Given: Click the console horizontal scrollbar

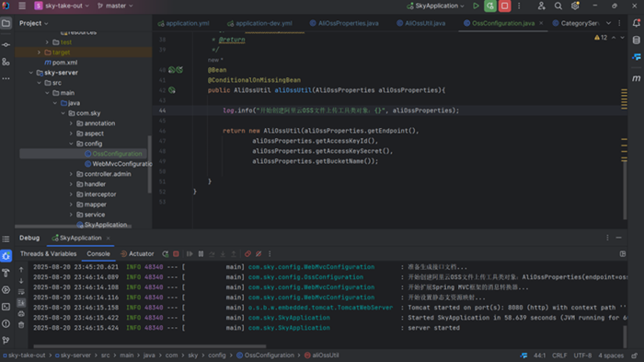Looking at the screenshot, I should (x=149, y=346).
